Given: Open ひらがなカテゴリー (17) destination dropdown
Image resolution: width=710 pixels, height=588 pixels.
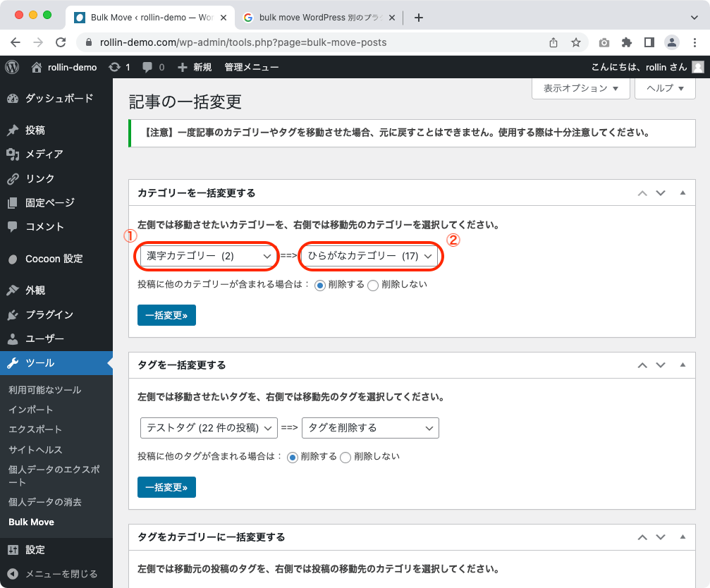Looking at the screenshot, I should pyautogui.click(x=369, y=256).
